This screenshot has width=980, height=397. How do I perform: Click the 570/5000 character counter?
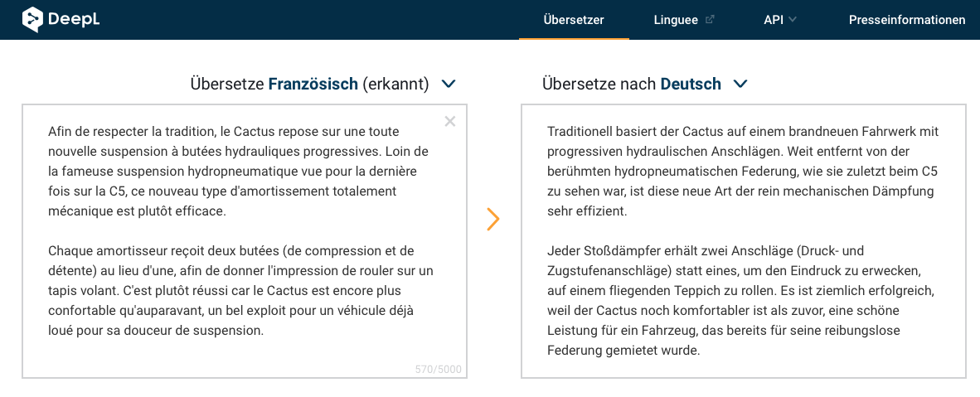click(x=438, y=370)
